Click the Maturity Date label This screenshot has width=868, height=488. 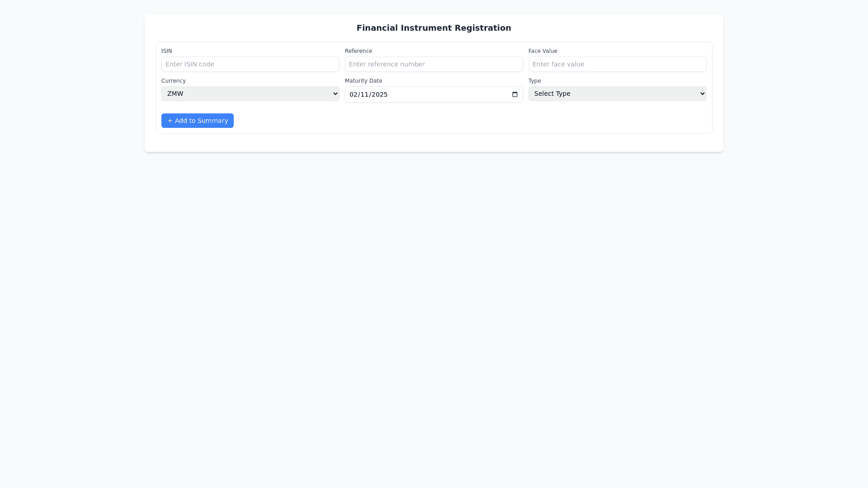click(x=363, y=81)
